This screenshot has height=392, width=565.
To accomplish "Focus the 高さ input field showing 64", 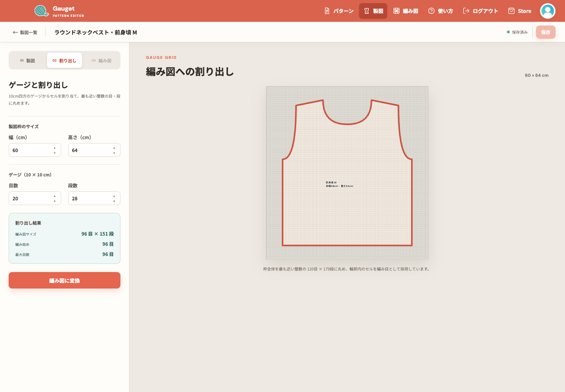I will pyautogui.click(x=94, y=150).
